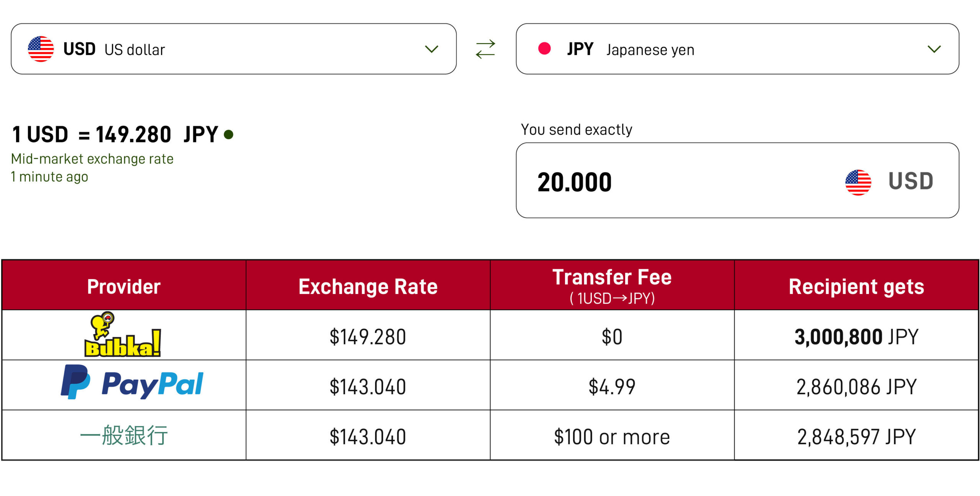
Task: Click the pink JPY currency dot icon
Action: click(x=544, y=49)
